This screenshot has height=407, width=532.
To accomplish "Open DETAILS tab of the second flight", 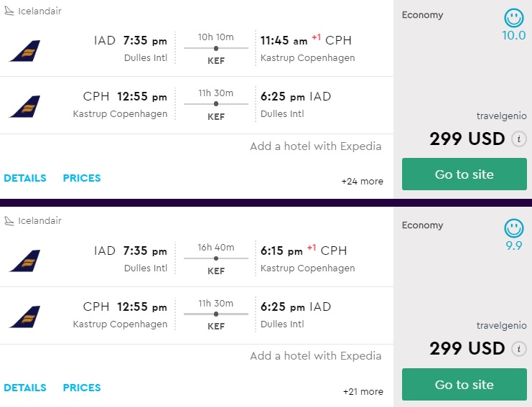I will pos(25,388).
